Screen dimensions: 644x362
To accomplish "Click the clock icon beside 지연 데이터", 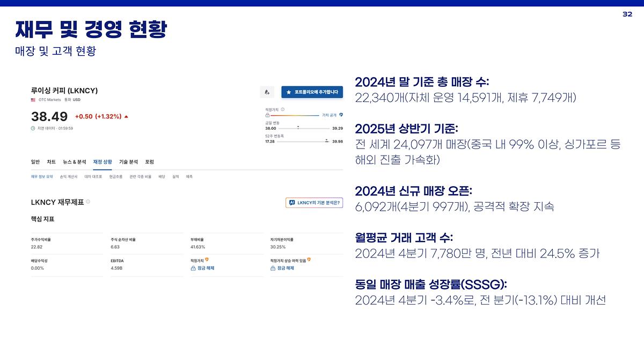I will [x=33, y=128].
